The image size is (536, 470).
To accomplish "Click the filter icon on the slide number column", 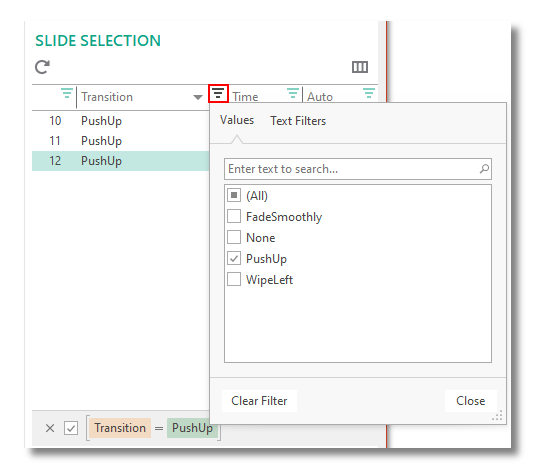I will (x=67, y=93).
